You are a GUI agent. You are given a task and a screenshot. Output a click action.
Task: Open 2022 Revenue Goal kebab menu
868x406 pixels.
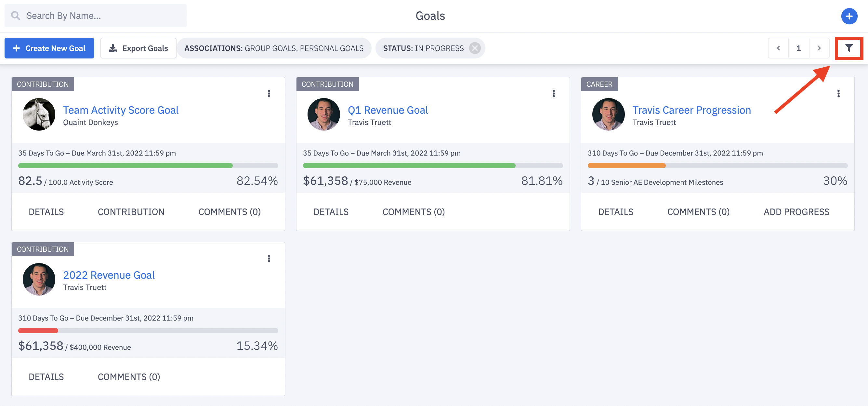[269, 258]
